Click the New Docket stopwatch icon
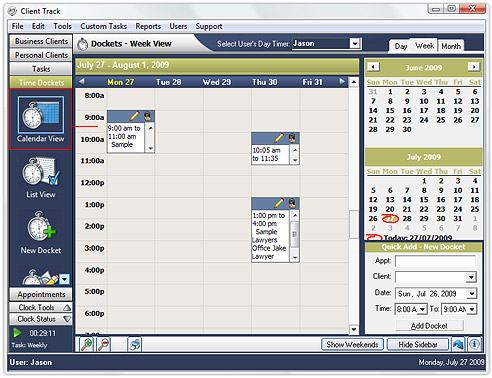 41,227
